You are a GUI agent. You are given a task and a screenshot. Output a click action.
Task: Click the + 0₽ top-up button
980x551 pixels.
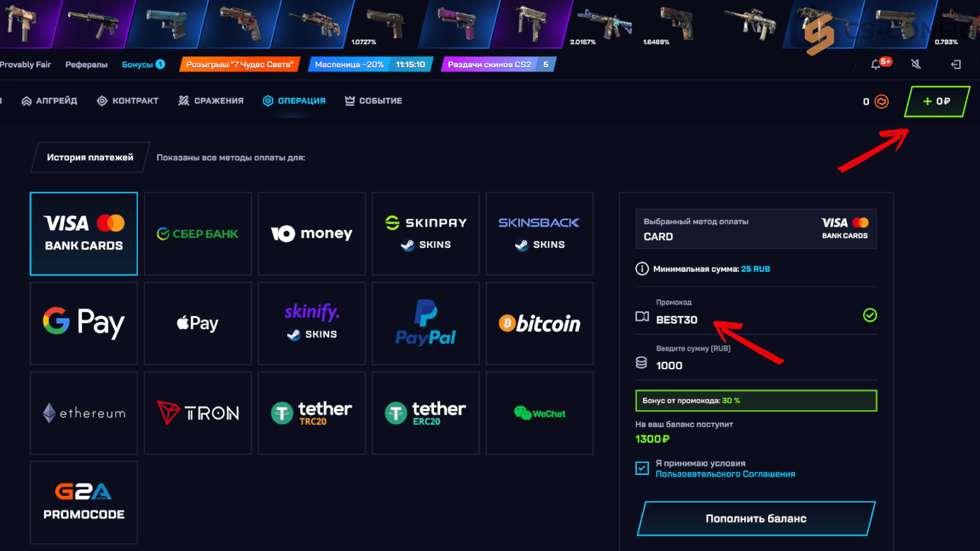coord(937,102)
